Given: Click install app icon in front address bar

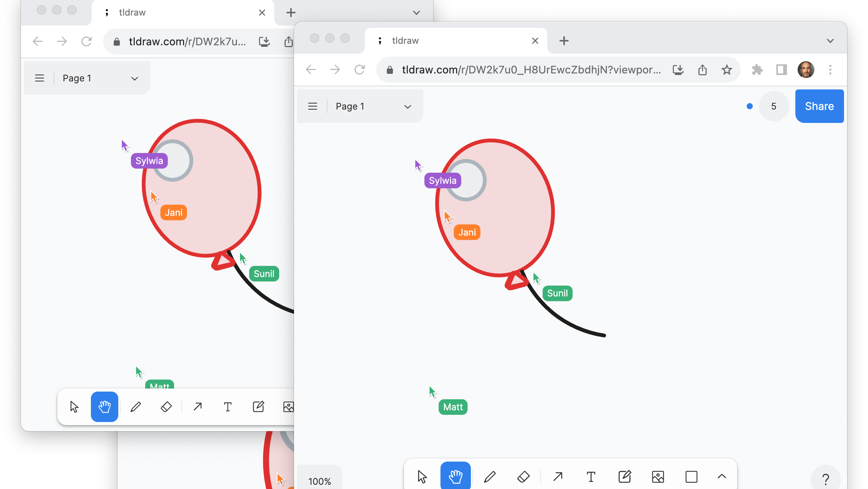Looking at the screenshot, I should 678,70.
